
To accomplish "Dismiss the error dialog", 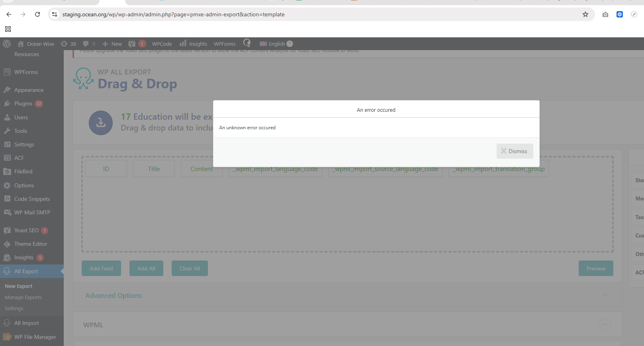I will 515,151.
